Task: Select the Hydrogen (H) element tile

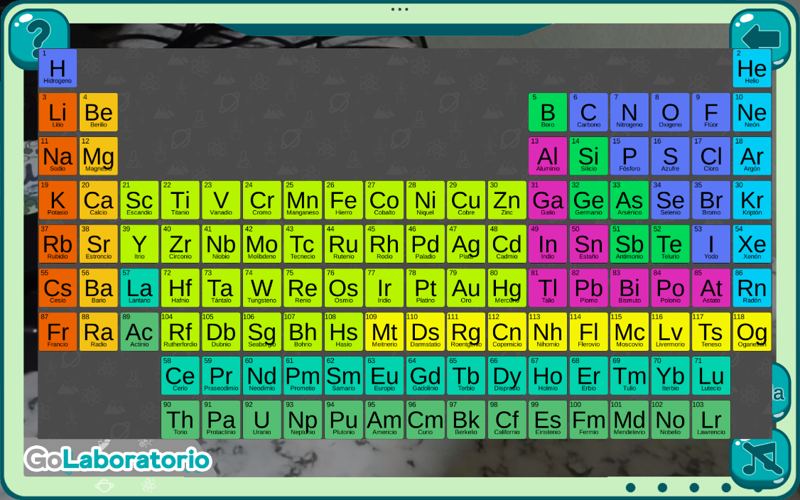Action: click(x=58, y=68)
